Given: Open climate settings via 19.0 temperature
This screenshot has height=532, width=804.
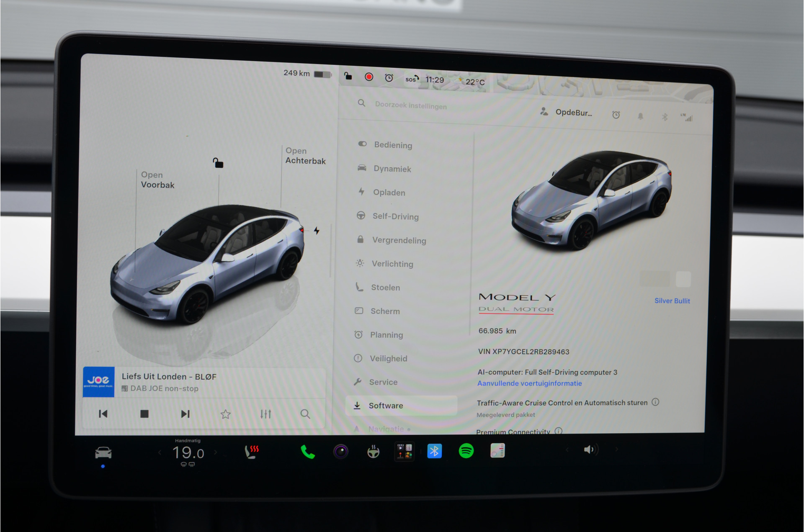Looking at the screenshot, I should click(x=188, y=452).
